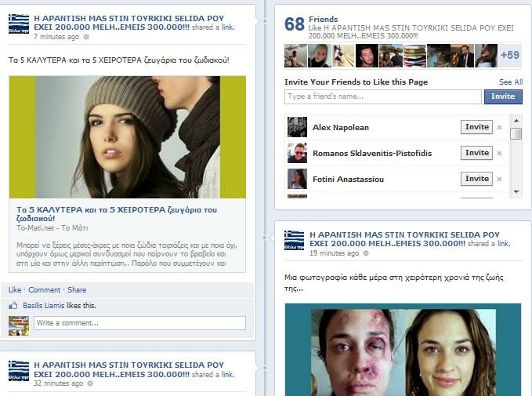The height and width of the screenshot is (396, 532).
Task: Open page avatar on 7 minutes ago post
Action: tap(19, 24)
